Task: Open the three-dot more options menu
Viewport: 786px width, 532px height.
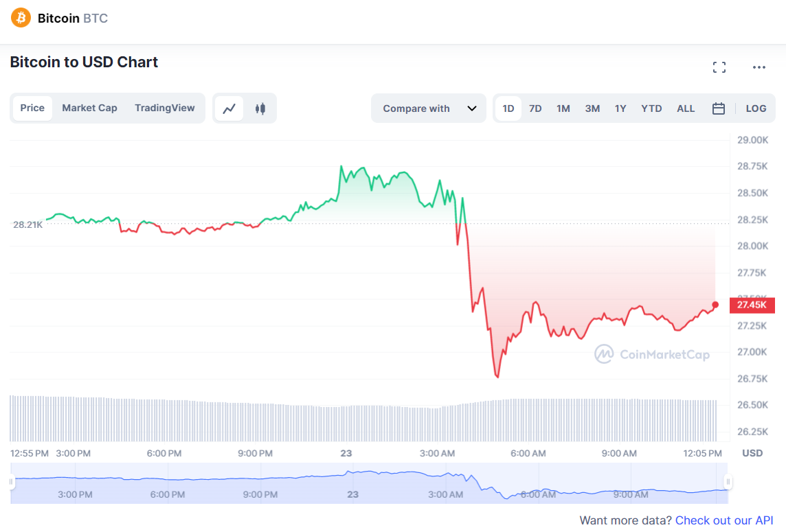Action: tap(759, 67)
